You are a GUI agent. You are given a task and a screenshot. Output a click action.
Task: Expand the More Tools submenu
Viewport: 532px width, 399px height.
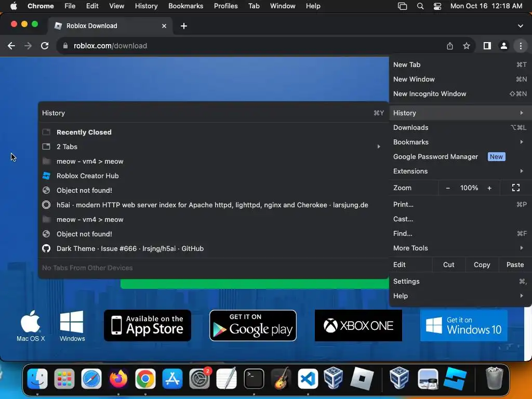pyautogui.click(x=460, y=248)
